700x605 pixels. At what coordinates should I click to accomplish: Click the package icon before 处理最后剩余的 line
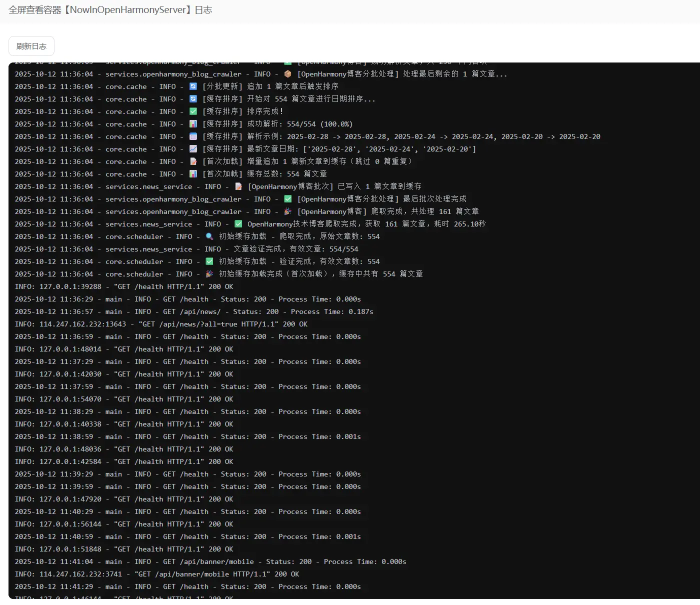287,74
